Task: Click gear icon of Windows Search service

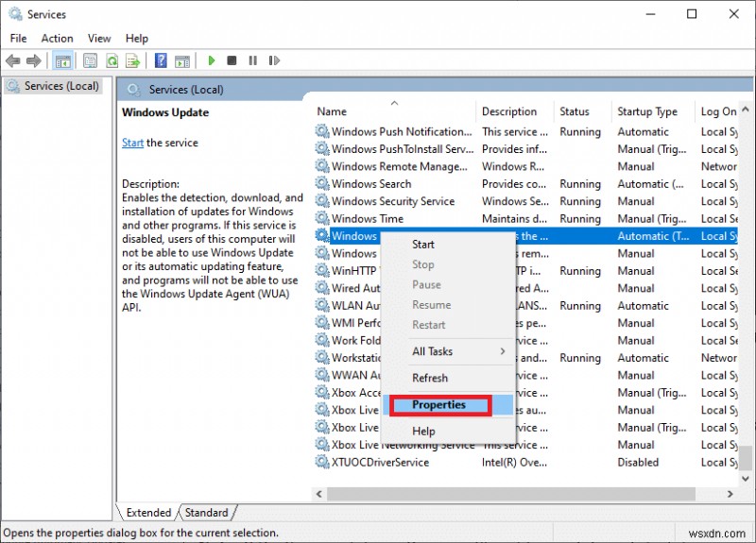Action: click(x=322, y=183)
